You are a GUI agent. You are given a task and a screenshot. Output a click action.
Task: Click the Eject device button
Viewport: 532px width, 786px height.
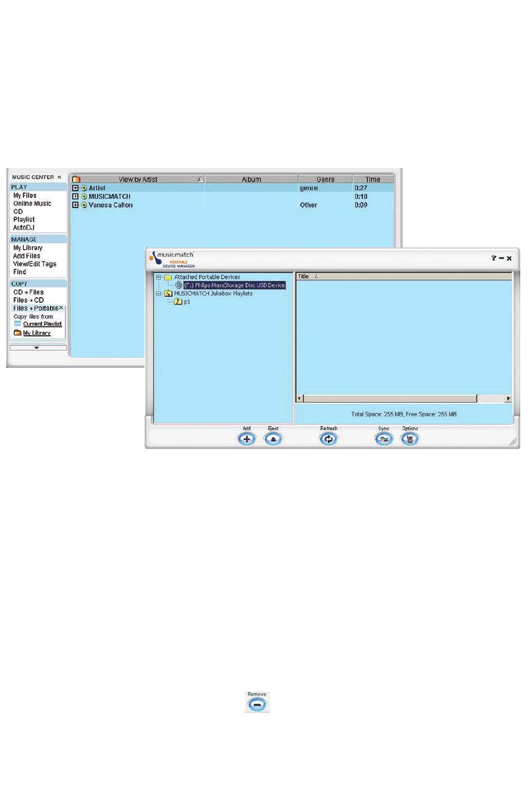273,439
